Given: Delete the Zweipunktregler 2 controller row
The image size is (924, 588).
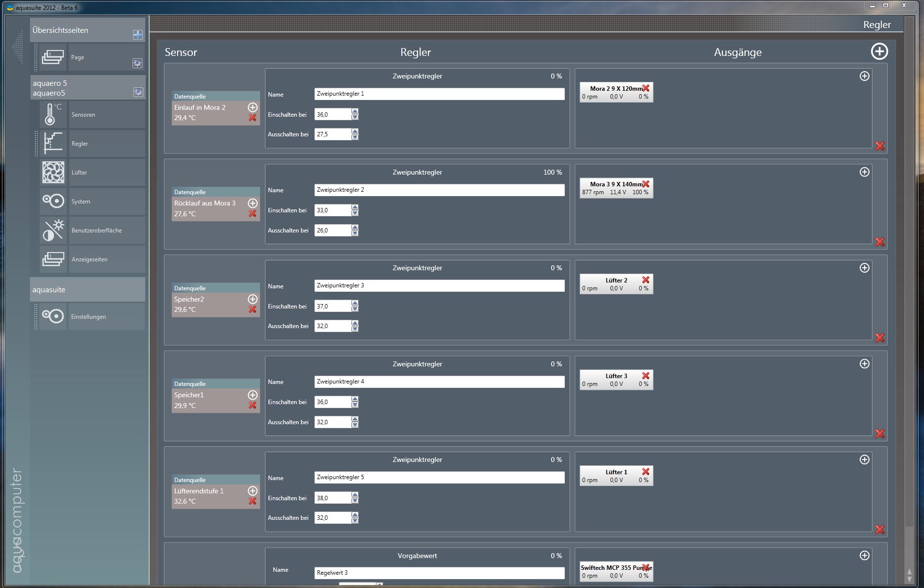Looking at the screenshot, I should tap(880, 242).
